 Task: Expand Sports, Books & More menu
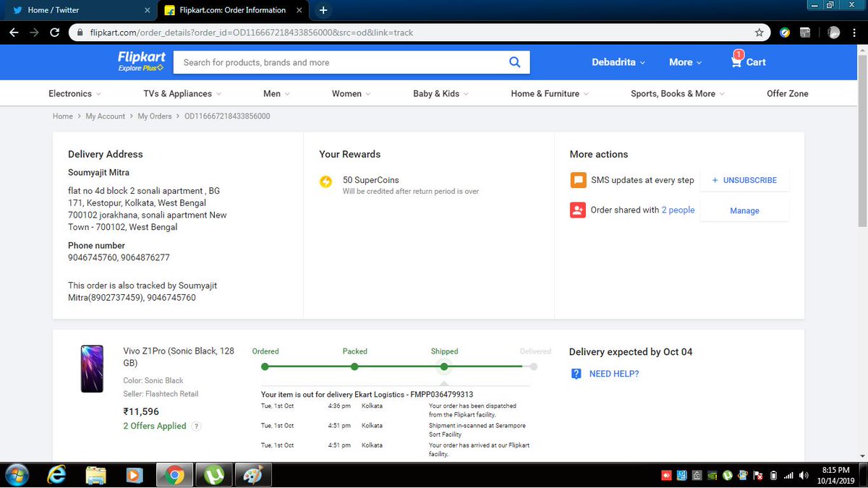pos(677,94)
